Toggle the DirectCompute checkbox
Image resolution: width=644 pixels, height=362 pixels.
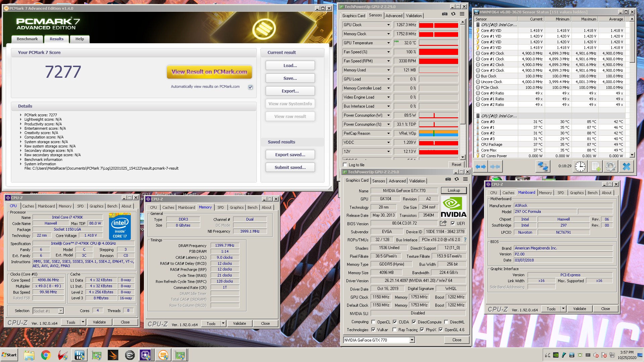414,322
